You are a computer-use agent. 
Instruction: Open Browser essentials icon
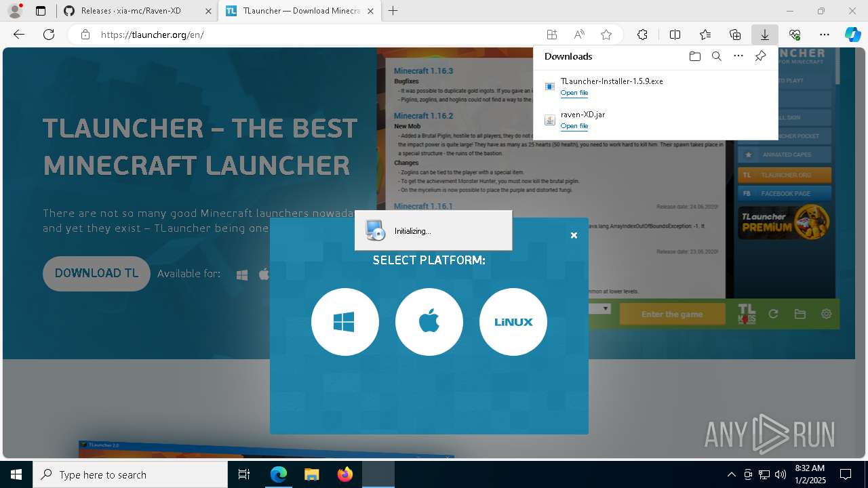point(795,35)
